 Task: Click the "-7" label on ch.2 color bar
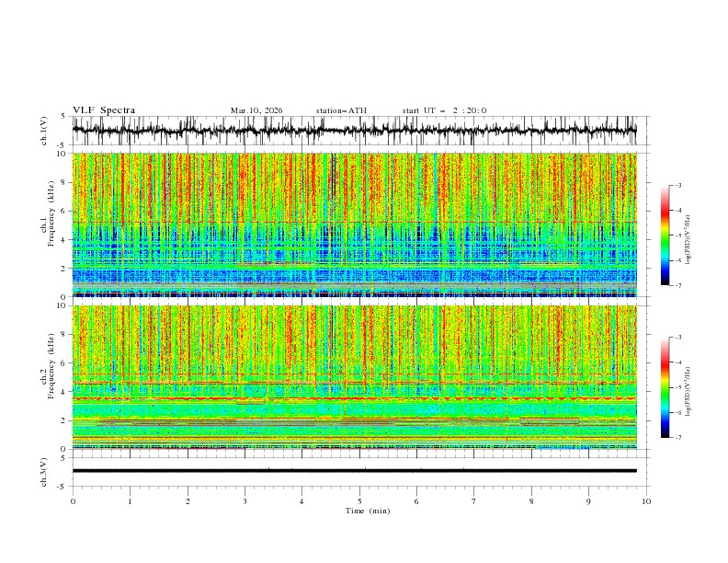[677, 438]
